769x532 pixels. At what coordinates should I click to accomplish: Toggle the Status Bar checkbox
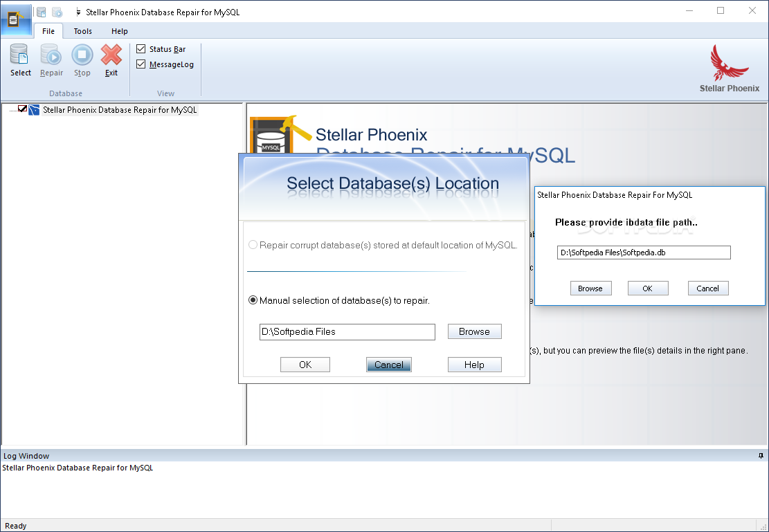141,49
